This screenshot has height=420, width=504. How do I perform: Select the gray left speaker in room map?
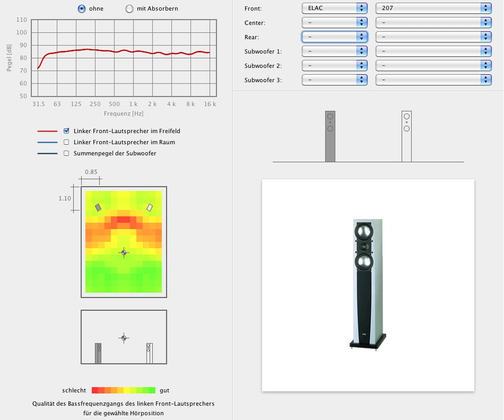click(x=98, y=207)
